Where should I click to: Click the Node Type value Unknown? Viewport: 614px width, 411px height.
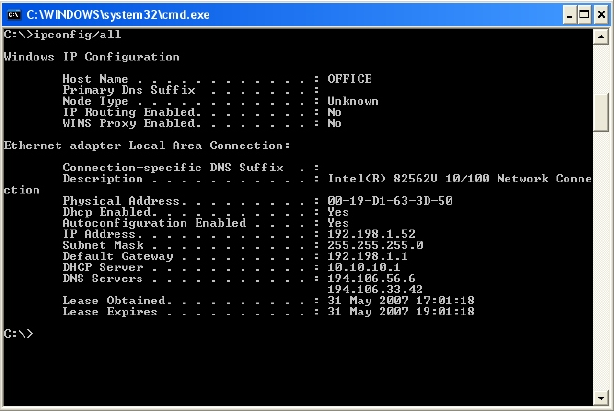pos(353,101)
